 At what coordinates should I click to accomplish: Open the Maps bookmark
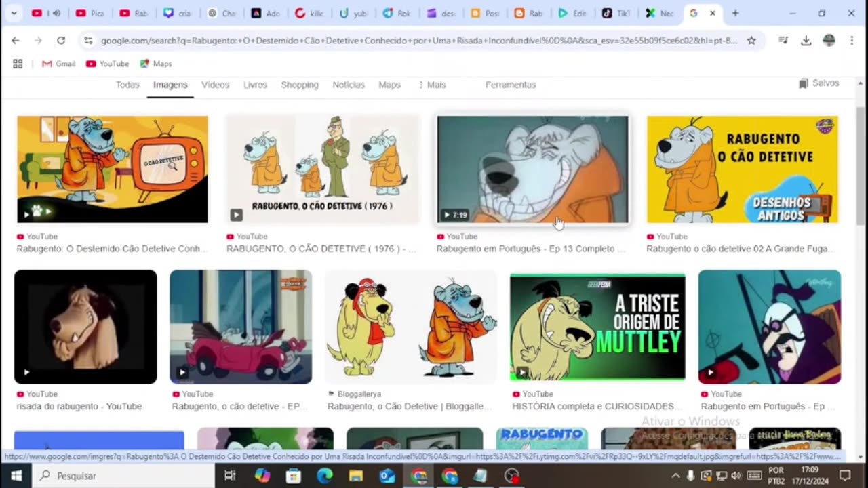[x=155, y=64]
